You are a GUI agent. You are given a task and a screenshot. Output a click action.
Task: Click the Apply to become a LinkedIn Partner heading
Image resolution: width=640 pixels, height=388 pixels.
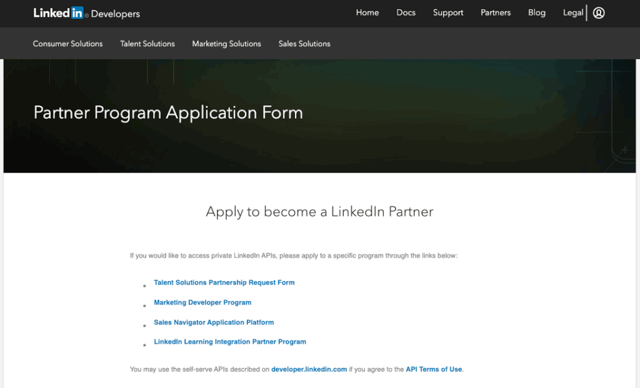point(320,212)
